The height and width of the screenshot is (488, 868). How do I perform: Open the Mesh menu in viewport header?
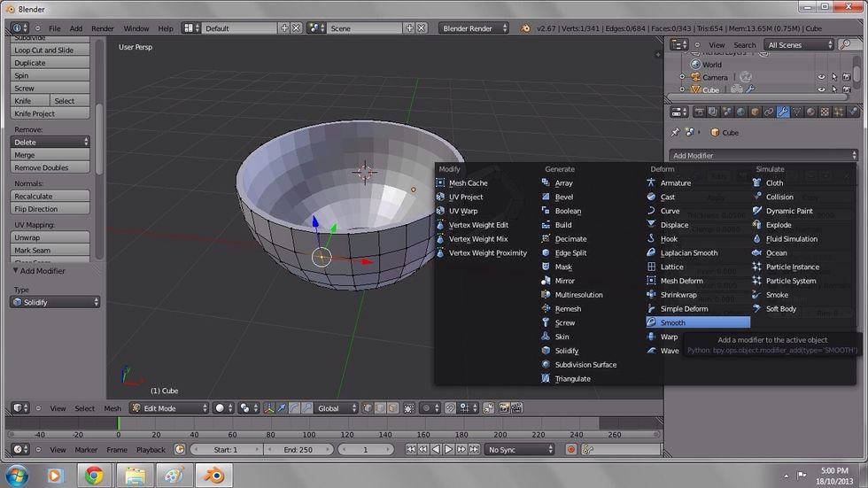tap(112, 408)
